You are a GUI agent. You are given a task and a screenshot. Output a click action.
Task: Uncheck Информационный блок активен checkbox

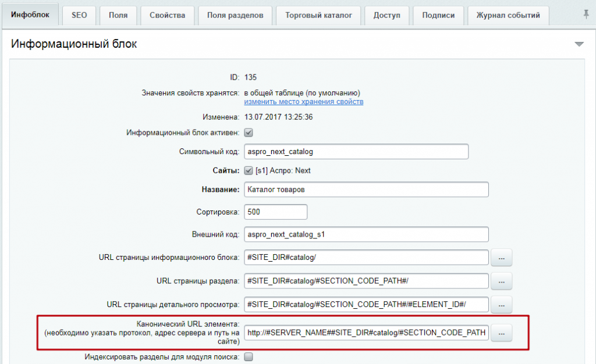point(247,133)
